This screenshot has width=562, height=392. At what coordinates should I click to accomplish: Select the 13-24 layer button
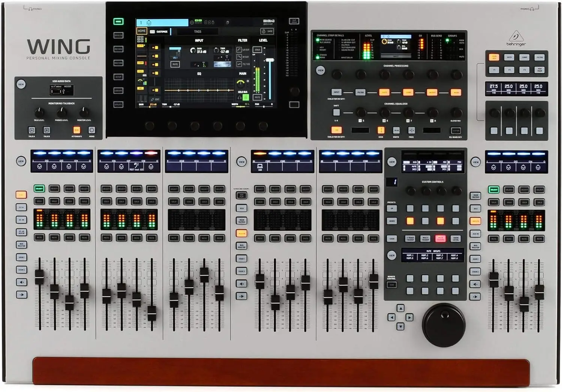click(21, 207)
